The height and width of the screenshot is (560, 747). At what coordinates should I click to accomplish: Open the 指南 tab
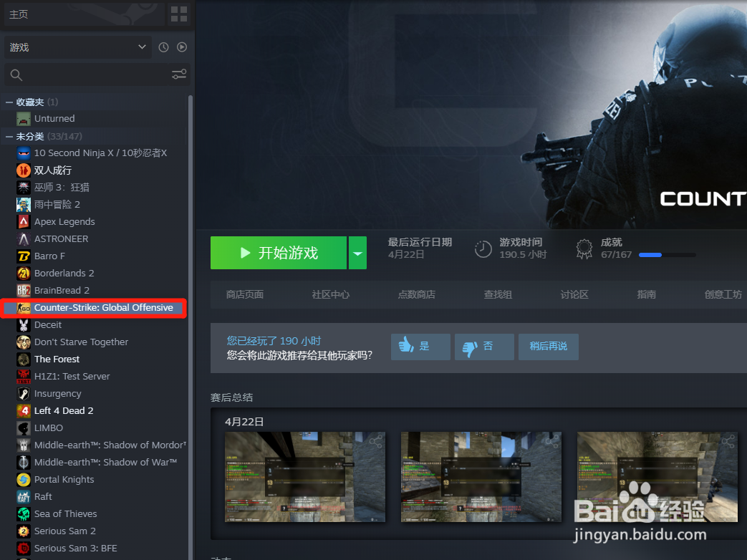[647, 295]
